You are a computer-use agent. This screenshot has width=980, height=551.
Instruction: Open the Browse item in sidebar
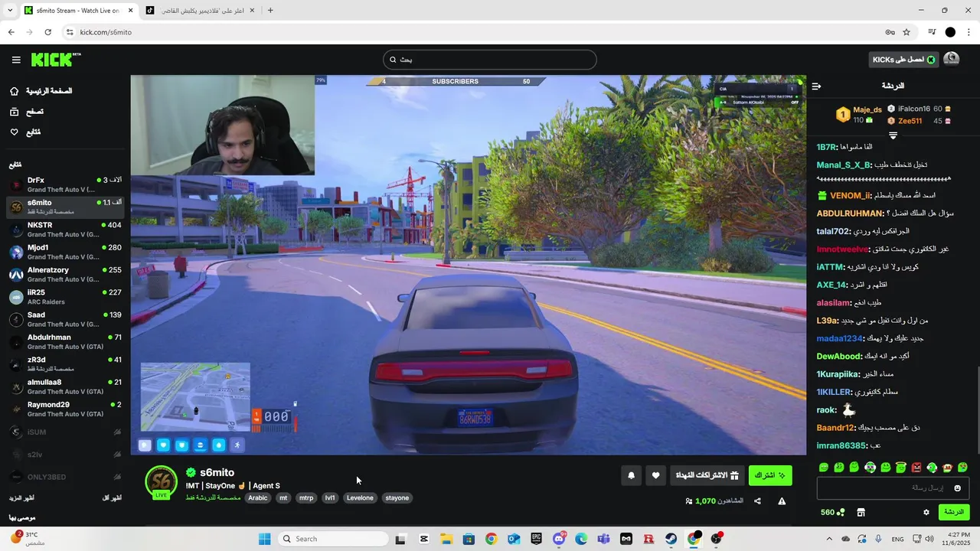coord(27,112)
